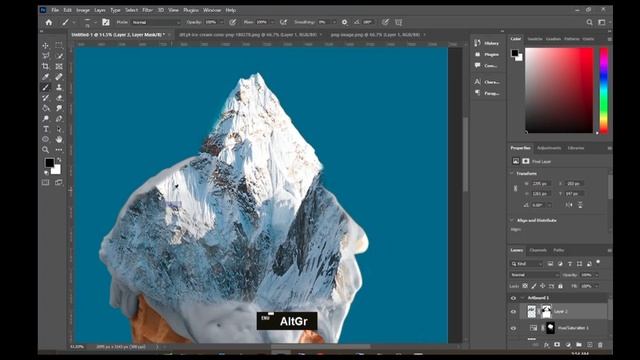The height and width of the screenshot is (360, 640).
Task: Select the History Brush tool
Action: [45, 98]
